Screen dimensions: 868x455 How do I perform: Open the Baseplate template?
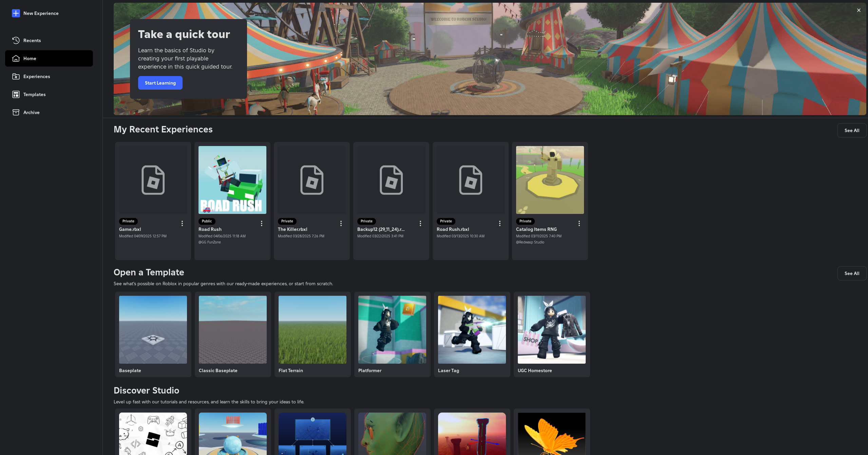pyautogui.click(x=153, y=329)
